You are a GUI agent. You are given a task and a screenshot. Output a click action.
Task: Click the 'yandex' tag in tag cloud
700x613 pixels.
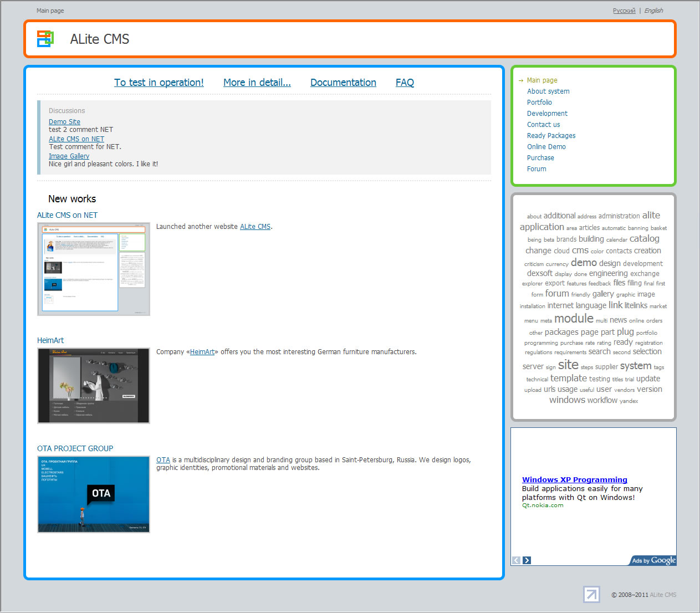[x=629, y=401]
